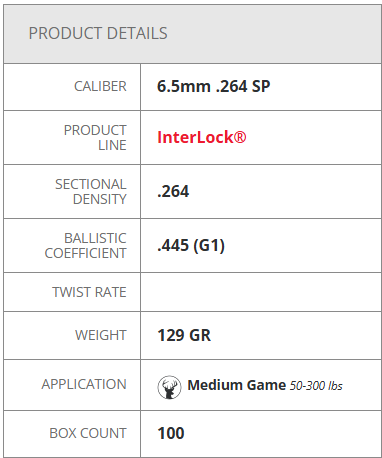Click the SECTIONAL DENSITY label
382x458 pixels.
point(91,192)
